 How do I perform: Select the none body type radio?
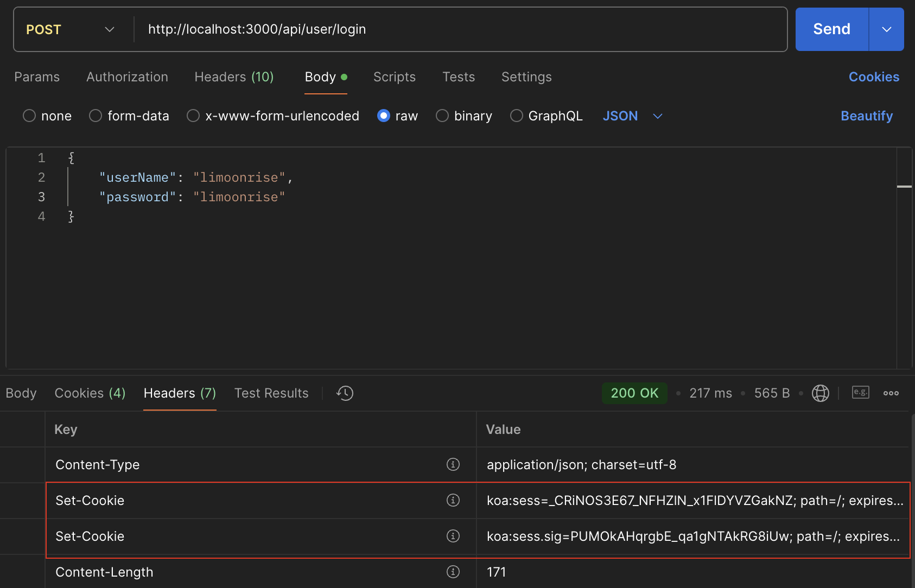[29, 116]
